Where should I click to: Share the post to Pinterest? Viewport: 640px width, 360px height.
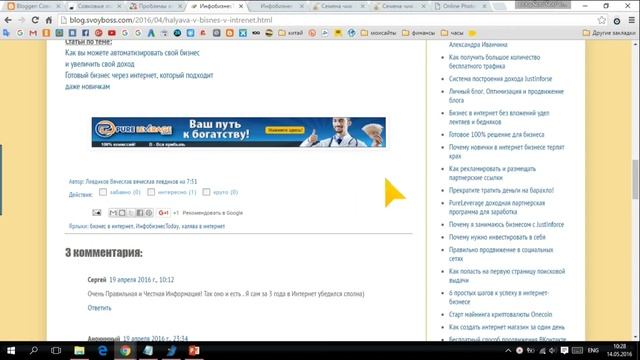coord(149,213)
